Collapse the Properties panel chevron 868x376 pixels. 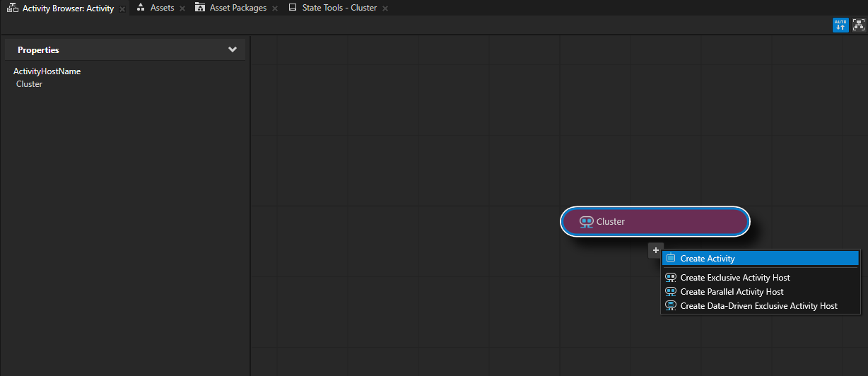pyautogui.click(x=233, y=49)
